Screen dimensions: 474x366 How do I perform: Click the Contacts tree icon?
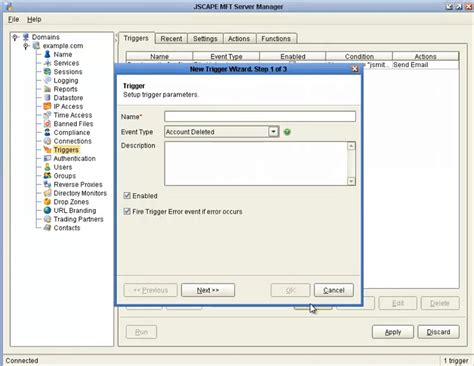47,228
